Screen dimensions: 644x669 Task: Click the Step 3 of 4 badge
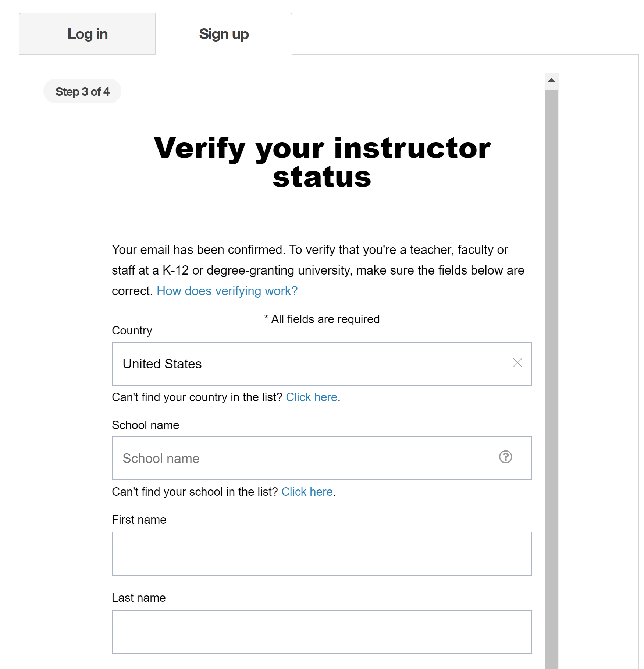pyautogui.click(x=82, y=91)
